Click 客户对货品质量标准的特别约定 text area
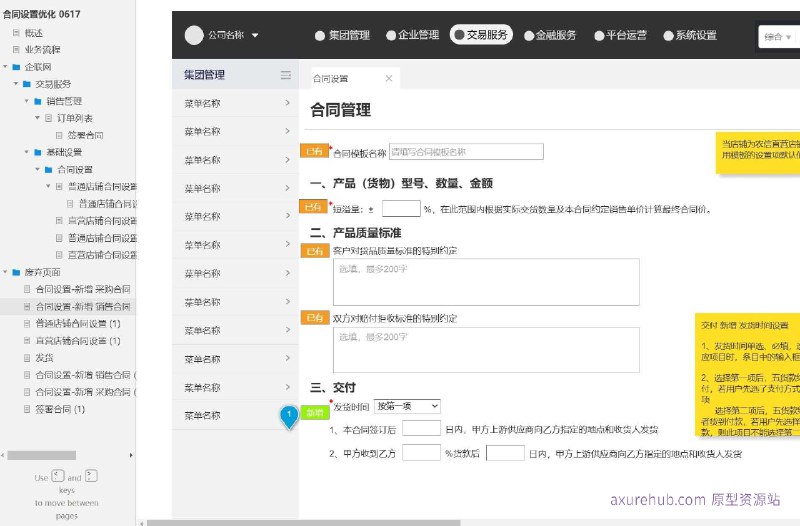The image size is (800, 526). coord(486,282)
